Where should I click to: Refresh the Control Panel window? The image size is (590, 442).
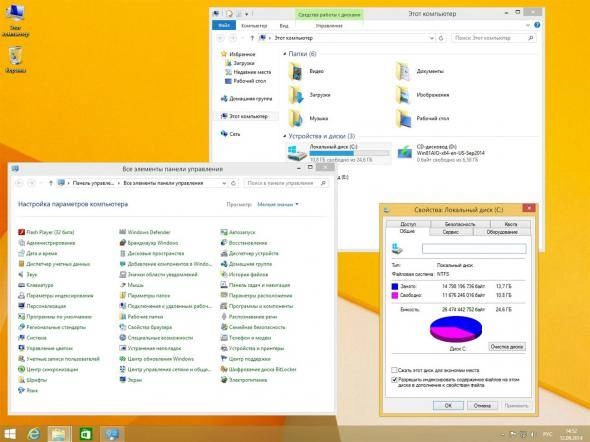click(x=233, y=183)
